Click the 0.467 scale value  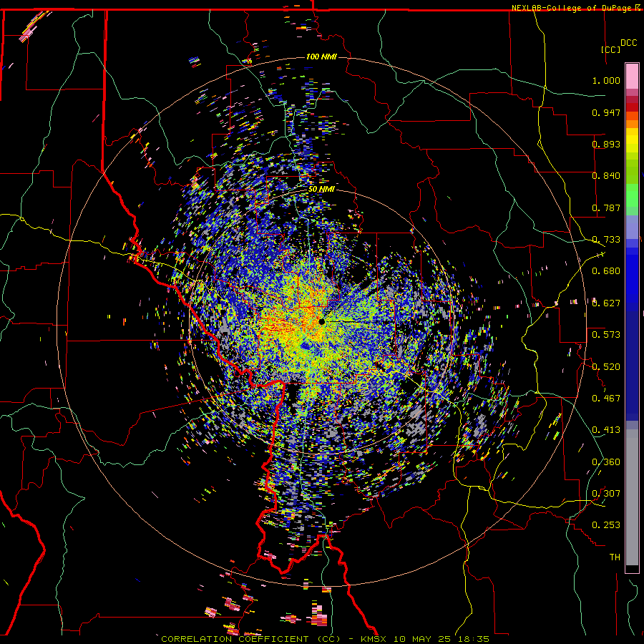[606, 399]
